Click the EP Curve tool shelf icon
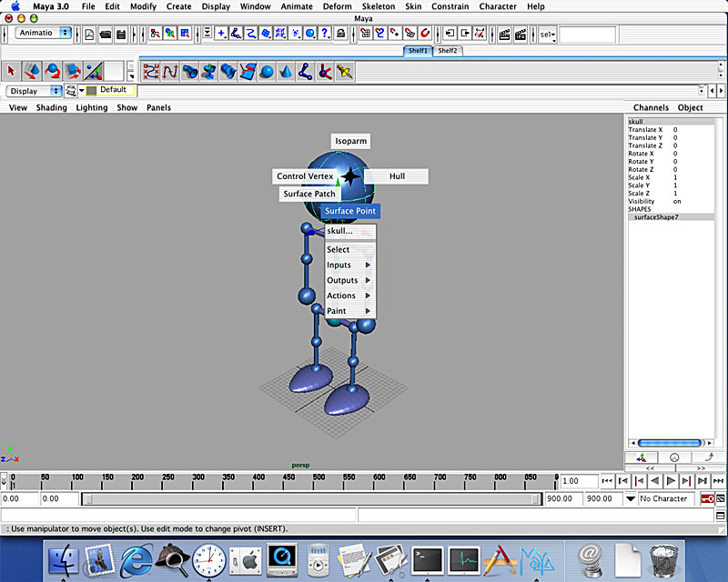This screenshot has height=582, width=728. coord(170,72)
